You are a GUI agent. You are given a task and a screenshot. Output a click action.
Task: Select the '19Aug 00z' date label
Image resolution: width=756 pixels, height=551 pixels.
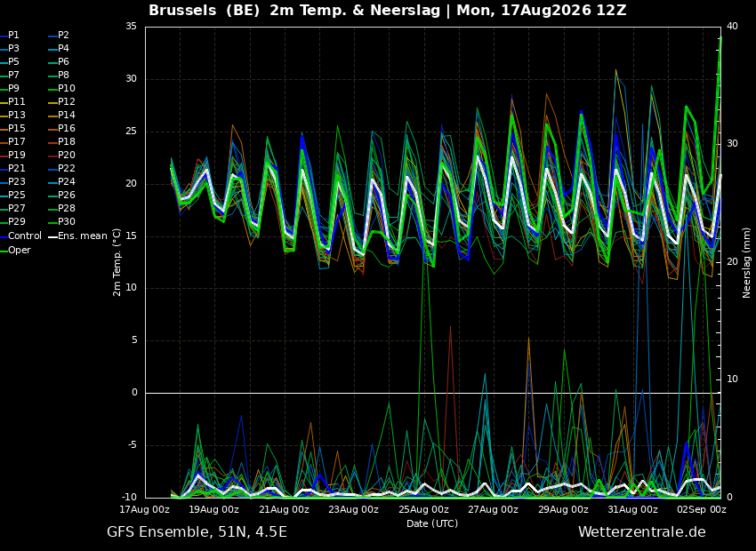pyautogui.click(x=214, y=509)
